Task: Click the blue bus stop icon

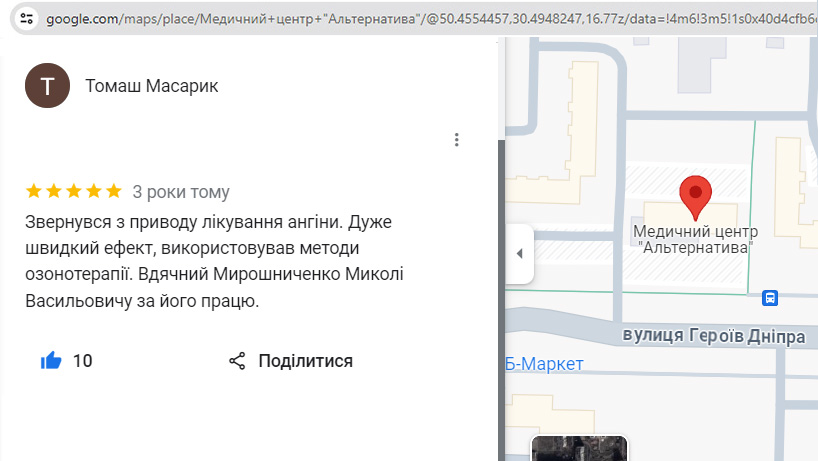Action: point(770,298)
